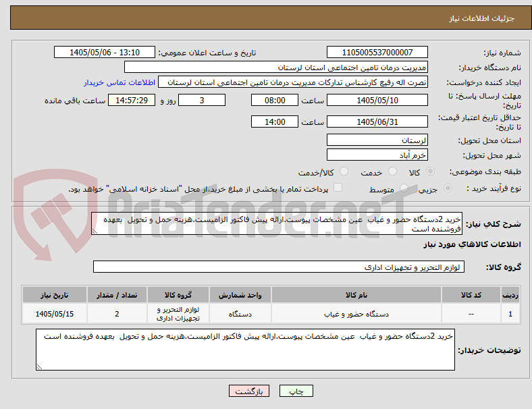The width and height of the screenshot is (532, 409).
Task: Click the resize grip of the description textarea
Action: (95, 231)
